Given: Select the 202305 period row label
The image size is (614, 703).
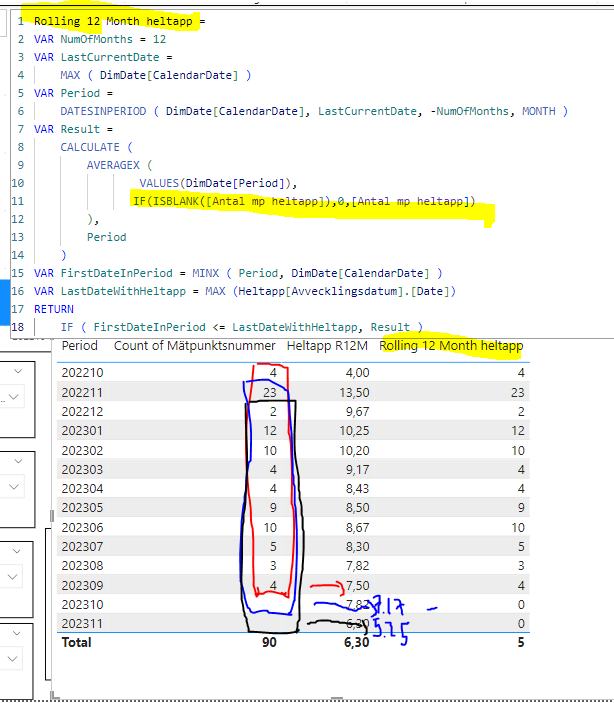Looking at the screenshot, I should click(82, 508).
